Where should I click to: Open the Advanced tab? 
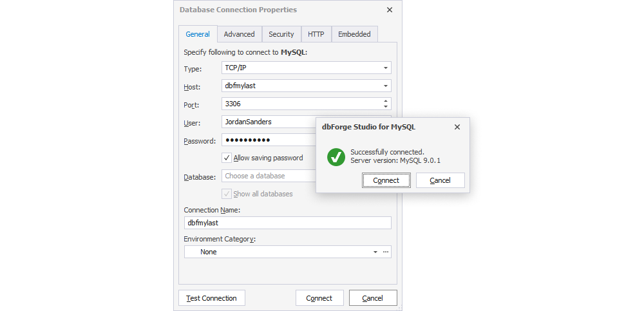(x=240, y=34)
